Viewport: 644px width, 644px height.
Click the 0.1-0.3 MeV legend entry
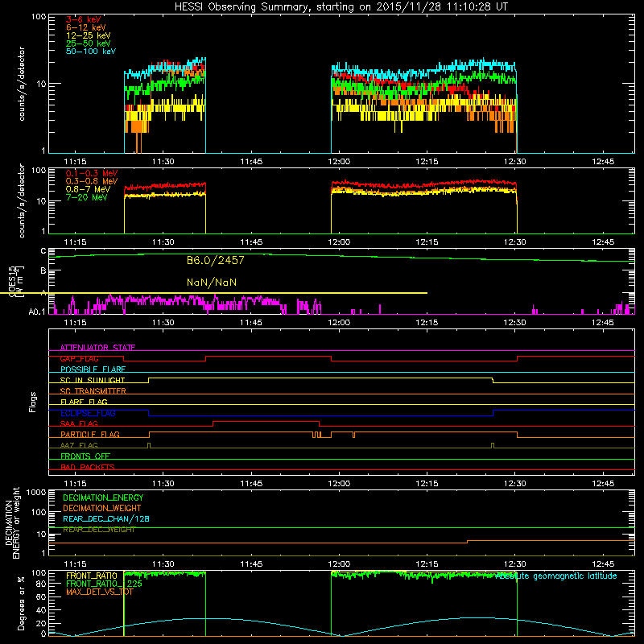tap(92, 173)
